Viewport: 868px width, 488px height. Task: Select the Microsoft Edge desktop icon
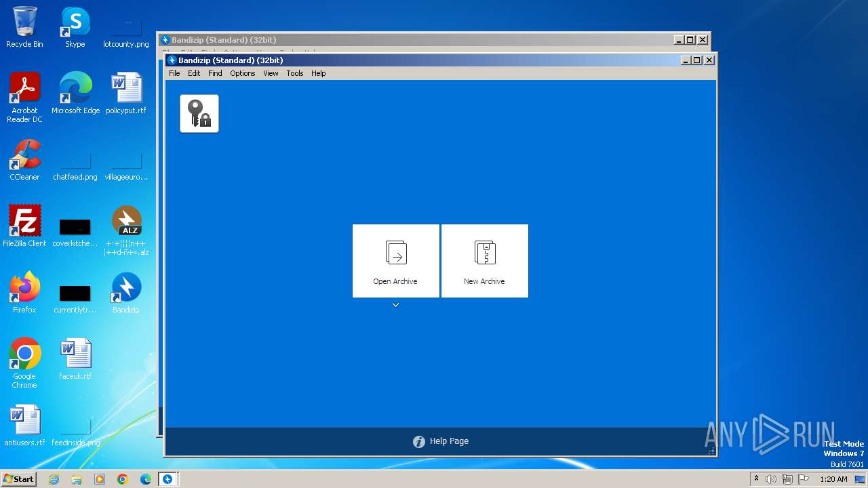[75, 94]
